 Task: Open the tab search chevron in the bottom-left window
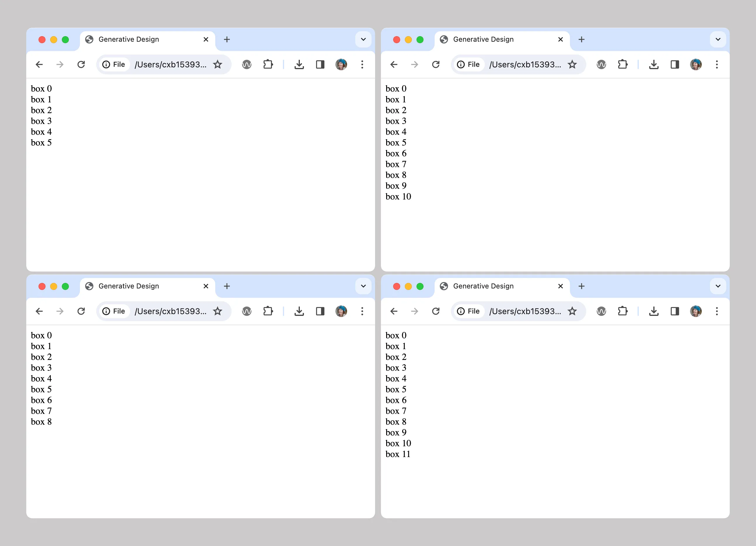click(363, 286)
